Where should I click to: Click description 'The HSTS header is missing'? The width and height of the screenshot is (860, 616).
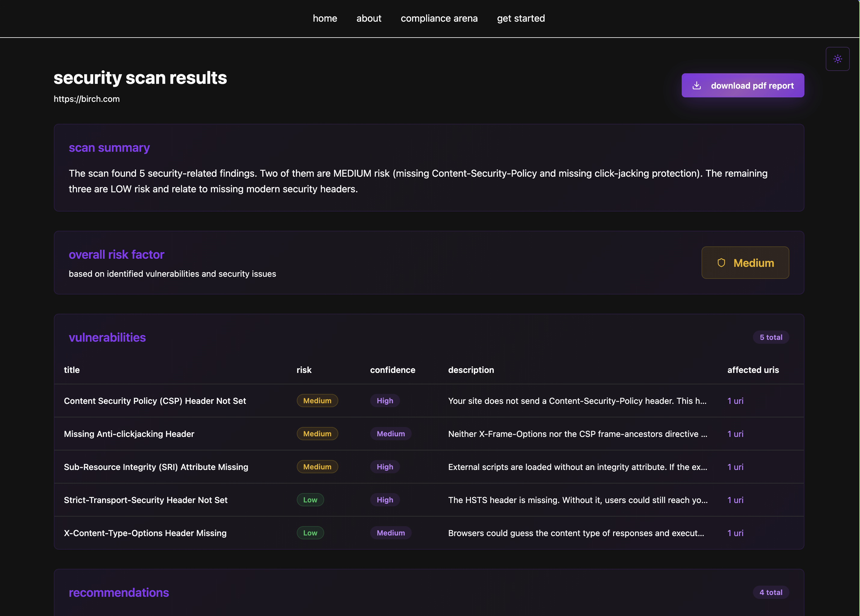578,500
